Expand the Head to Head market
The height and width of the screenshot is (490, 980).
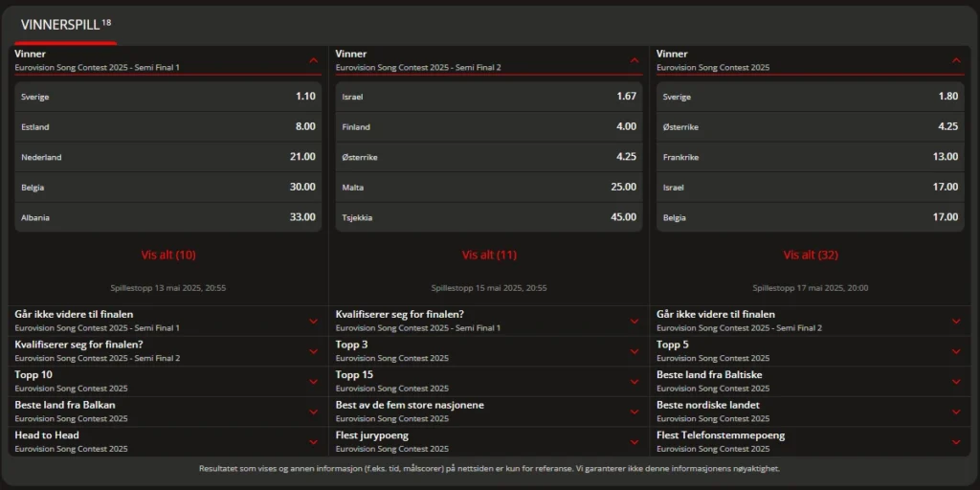(x=168, y=441)
